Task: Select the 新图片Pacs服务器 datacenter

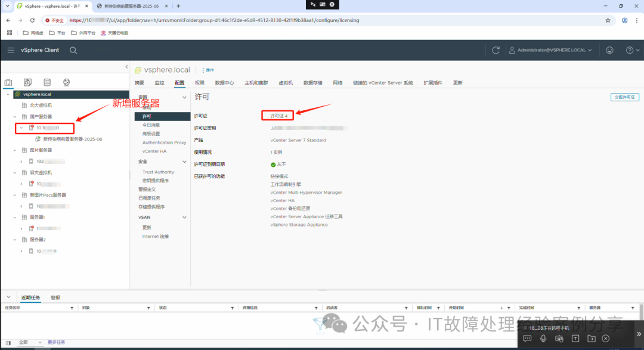Action: [x=48, y=195]
